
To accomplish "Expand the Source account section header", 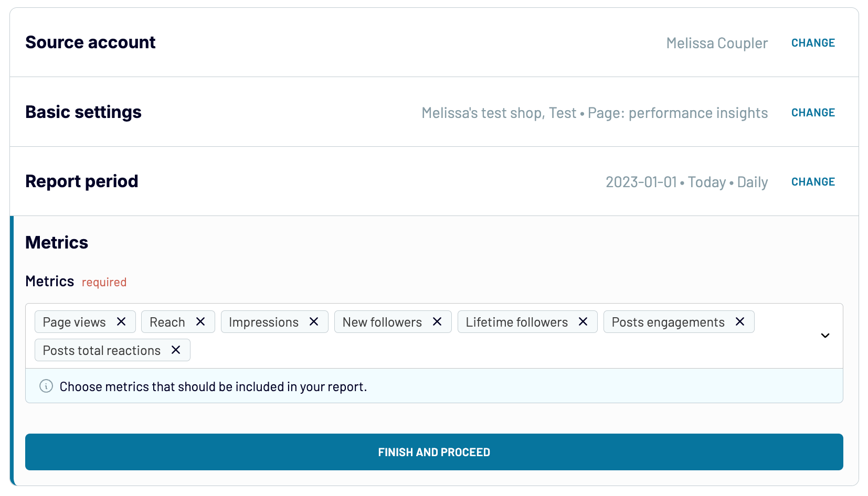I will coord(90,42).
